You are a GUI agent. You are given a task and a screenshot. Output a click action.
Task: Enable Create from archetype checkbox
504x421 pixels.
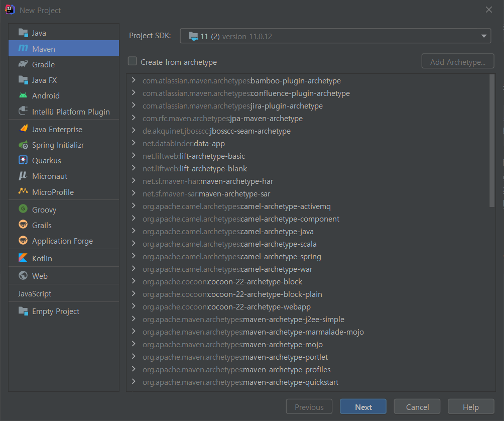[x=132, y=61]
